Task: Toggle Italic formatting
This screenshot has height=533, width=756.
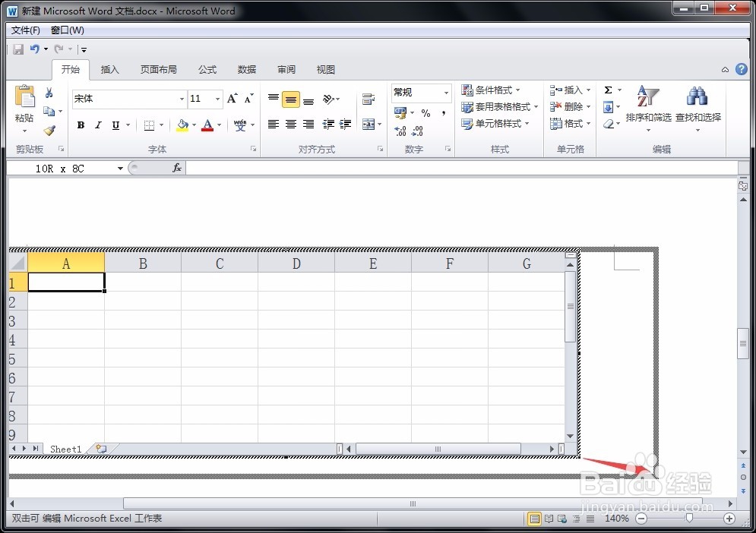Action: pos(98,125)
